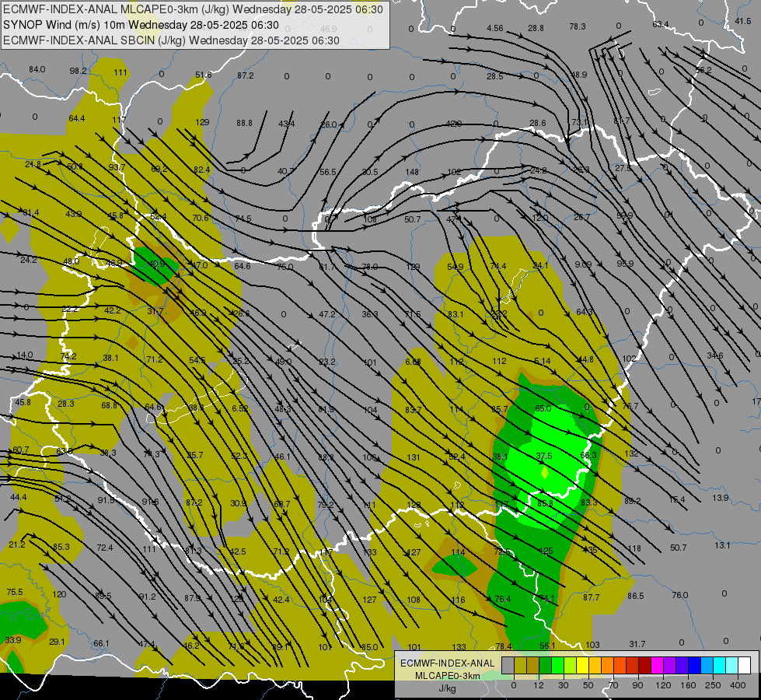The height and width of the screenshot is (700, 761).
Task: Click the map value 76.4
Action: click(x=503, y=599)
